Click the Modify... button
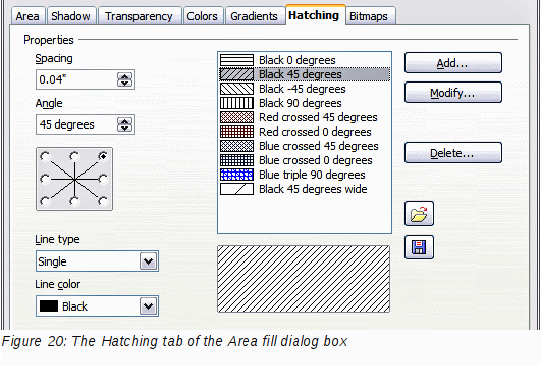Viewport: 541px width, 366px height. (x=453, y=92)
